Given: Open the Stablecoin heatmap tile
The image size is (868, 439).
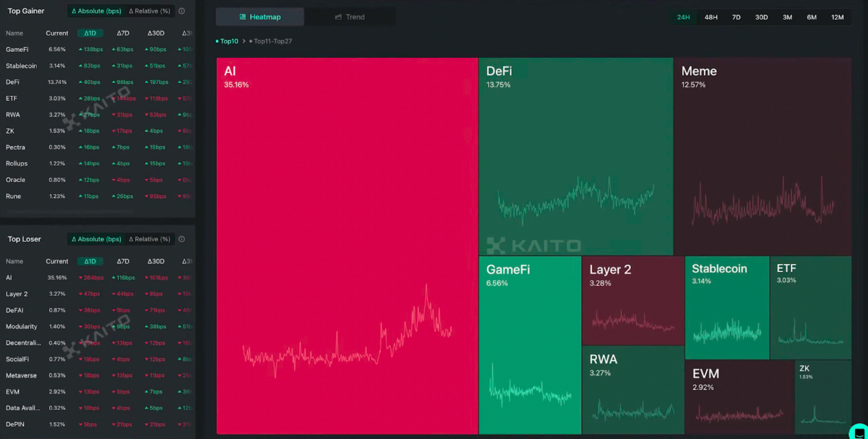Looking at the screenshot, I should [x=727, y=308].
